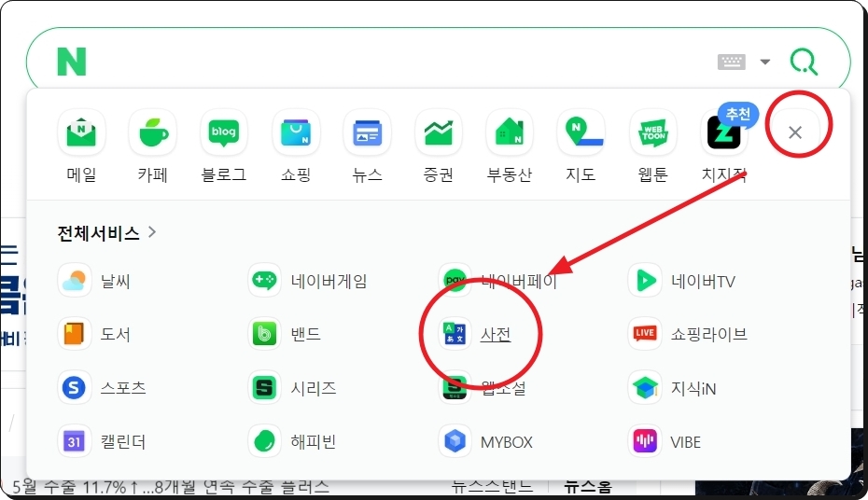The height and width of the screenshot is (500, 868).
Task: Click the 밴드 Band icon
Action: [264, 334]
